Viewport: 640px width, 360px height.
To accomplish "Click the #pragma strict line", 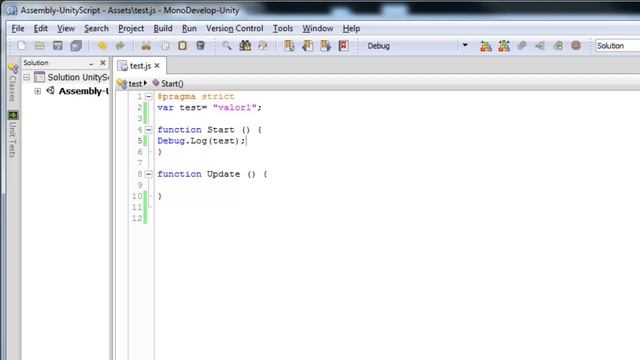I will point(196,97).
